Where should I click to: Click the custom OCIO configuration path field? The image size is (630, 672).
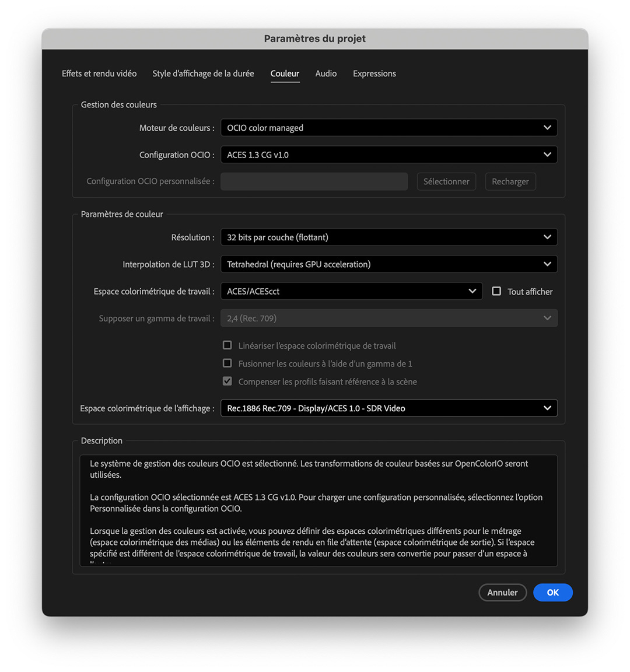tap(314, 181)
